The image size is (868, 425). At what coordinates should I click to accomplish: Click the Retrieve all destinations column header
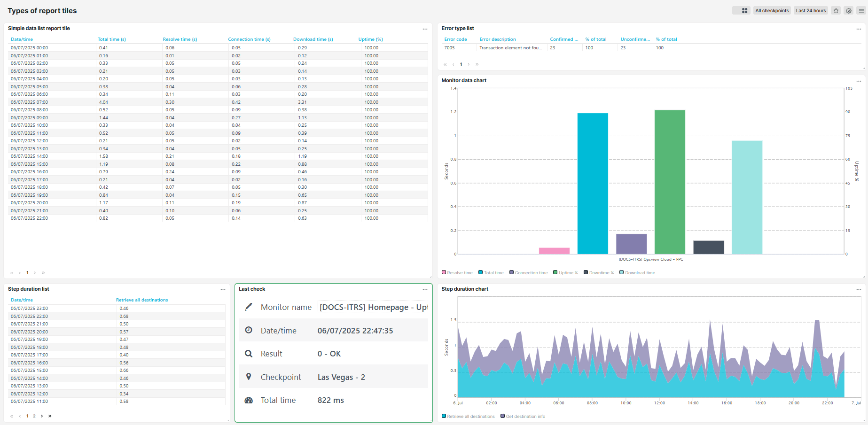[x=142, y=300]
